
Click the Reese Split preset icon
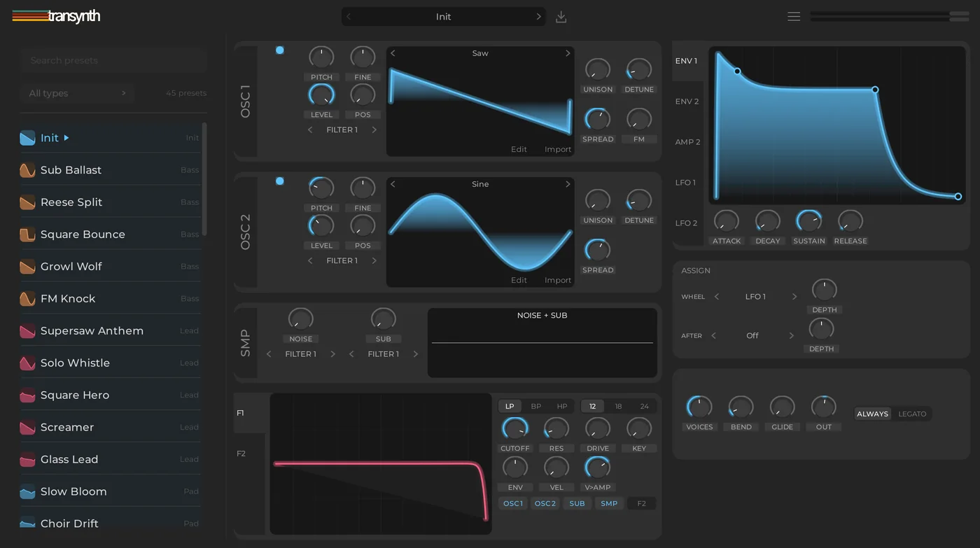coord(27,202)
